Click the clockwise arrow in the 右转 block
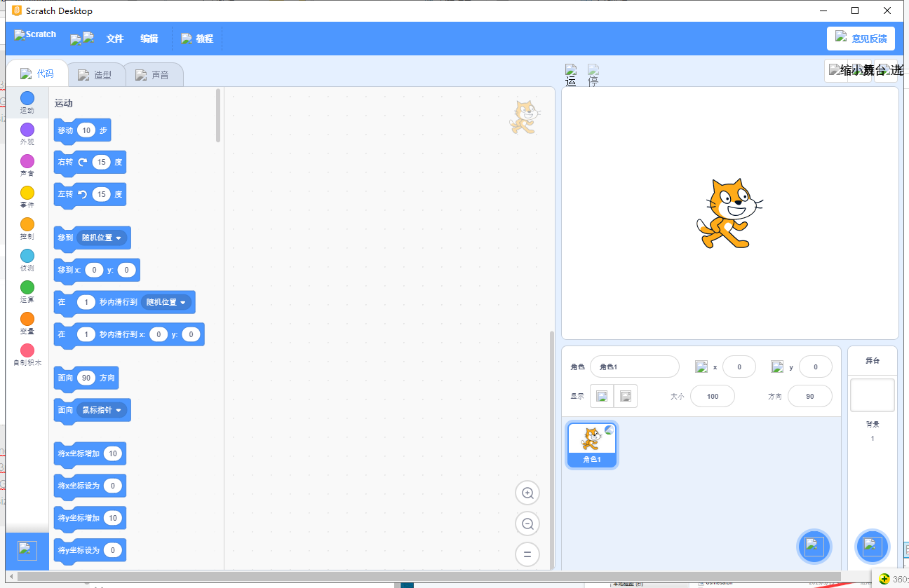The width and height of the screenshot is (909, 588). tap(82, 162)
